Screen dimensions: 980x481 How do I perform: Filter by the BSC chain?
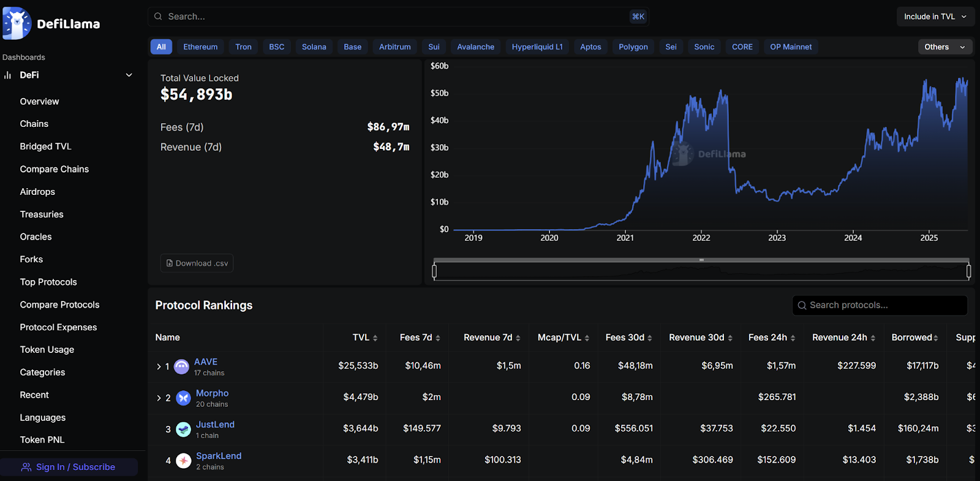pyautogui.click(x=277, y=47)
